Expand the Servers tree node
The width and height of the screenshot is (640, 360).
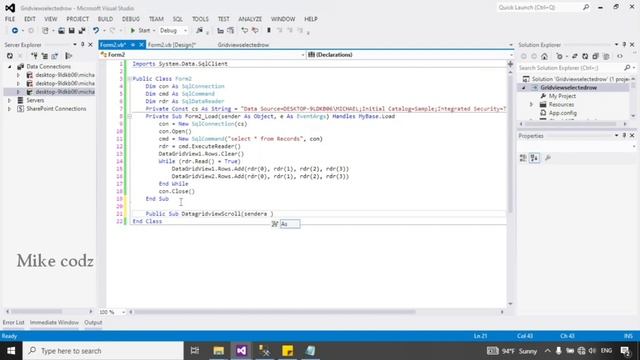10,100
